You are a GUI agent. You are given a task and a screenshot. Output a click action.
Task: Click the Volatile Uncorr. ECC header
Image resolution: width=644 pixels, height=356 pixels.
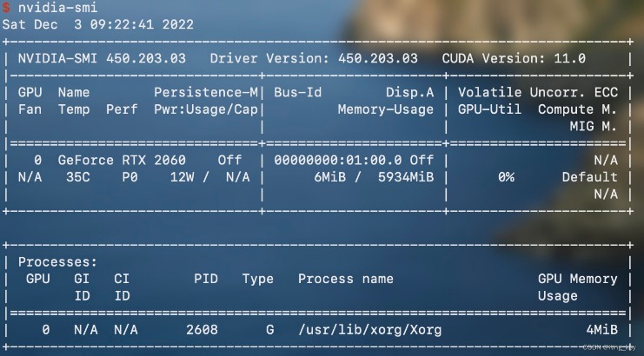(538, 92)
